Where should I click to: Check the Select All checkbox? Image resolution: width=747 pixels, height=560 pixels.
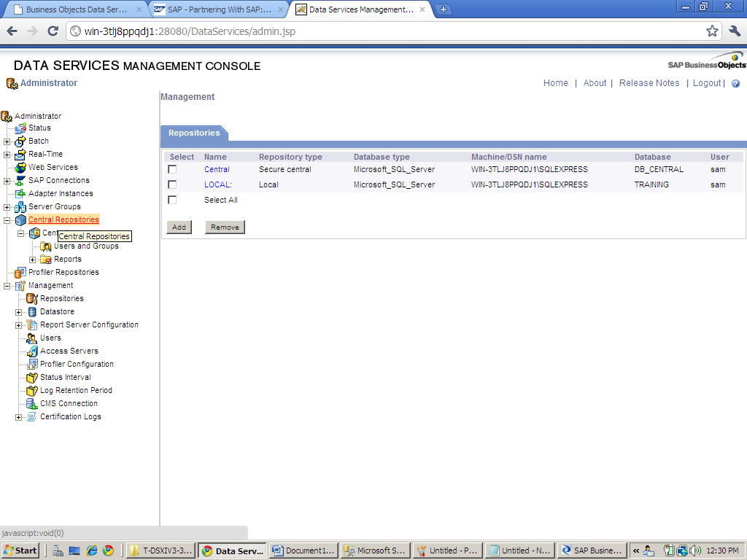click(172, 200)
